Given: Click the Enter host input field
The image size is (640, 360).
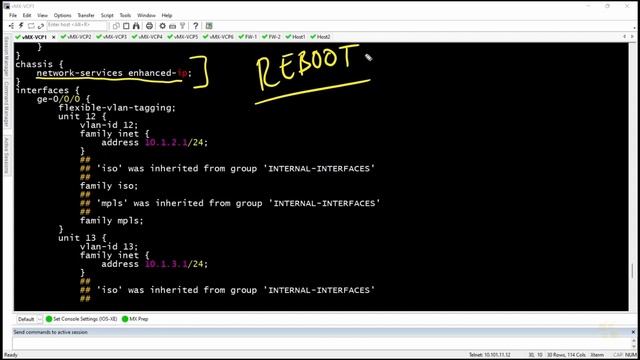Looking at the screenshot, I should click(77, 26).
